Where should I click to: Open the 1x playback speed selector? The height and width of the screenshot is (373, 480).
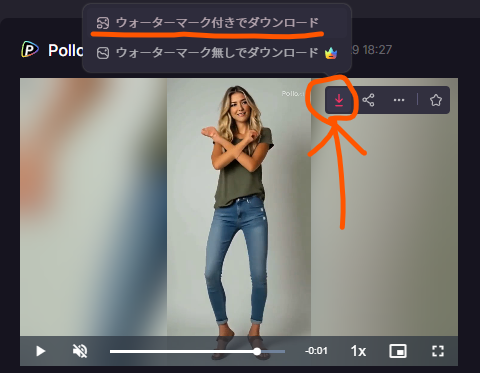pyautogui.click(x=358, y=351)
